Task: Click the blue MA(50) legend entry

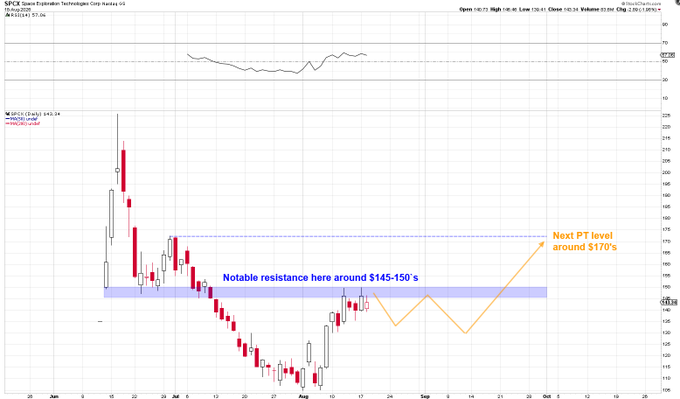Action: [22, 119]
